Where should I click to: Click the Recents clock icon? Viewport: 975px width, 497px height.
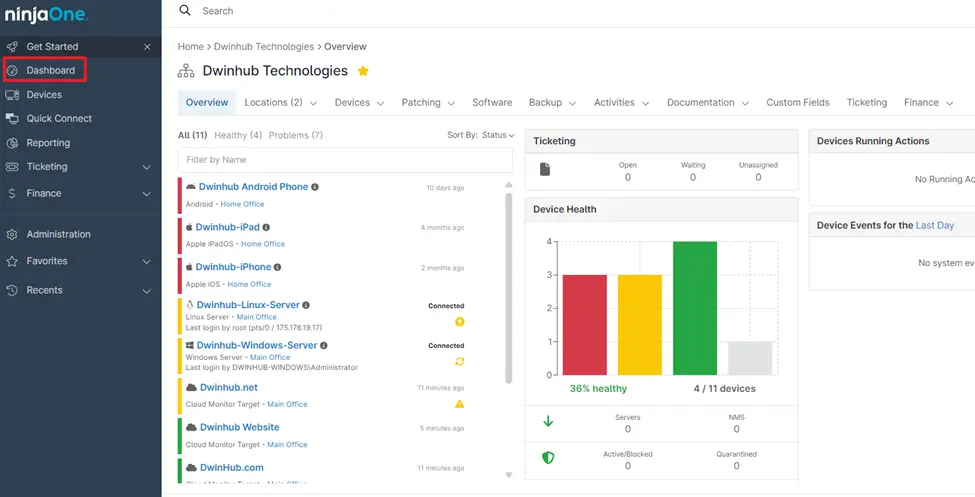click(x=12, y=290)
